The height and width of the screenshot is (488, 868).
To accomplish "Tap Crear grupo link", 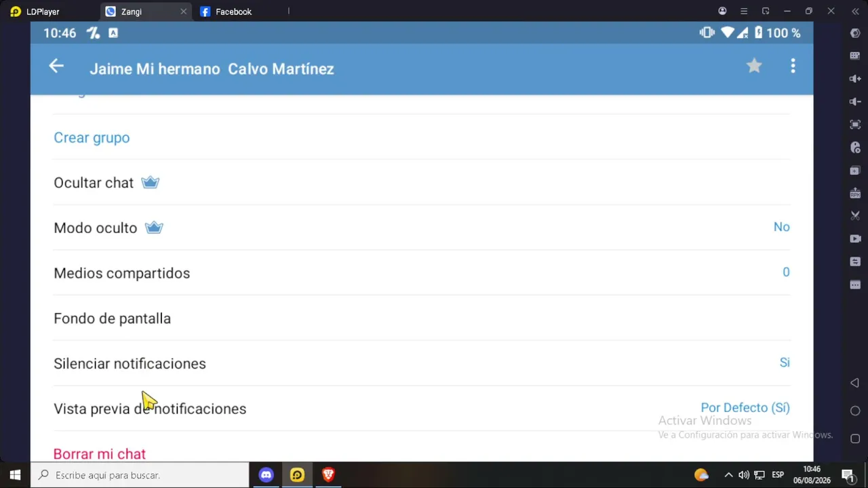I will tap(92, 138).
